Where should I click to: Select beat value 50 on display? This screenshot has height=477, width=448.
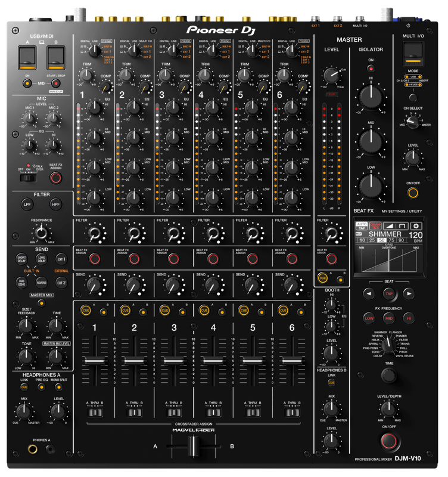pyautogui.click(x=381, y=240)
